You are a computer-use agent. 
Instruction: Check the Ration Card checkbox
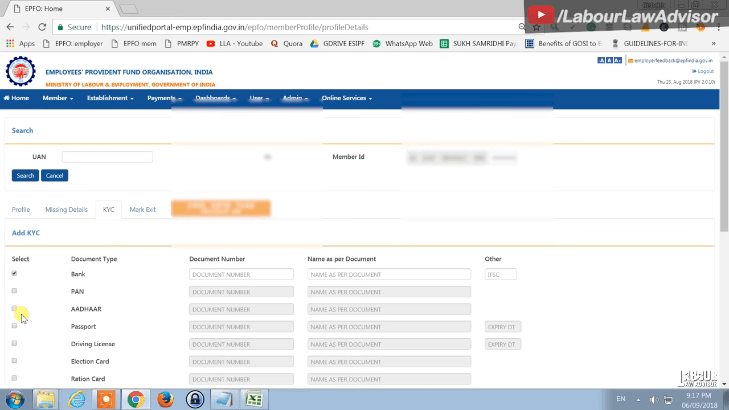tap(14, 378)
